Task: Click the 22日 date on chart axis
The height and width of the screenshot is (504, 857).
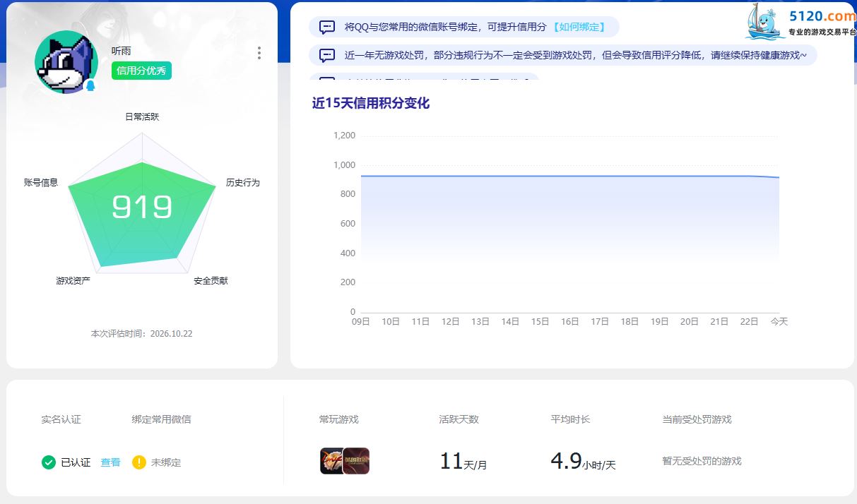Action: coord(749,321)
